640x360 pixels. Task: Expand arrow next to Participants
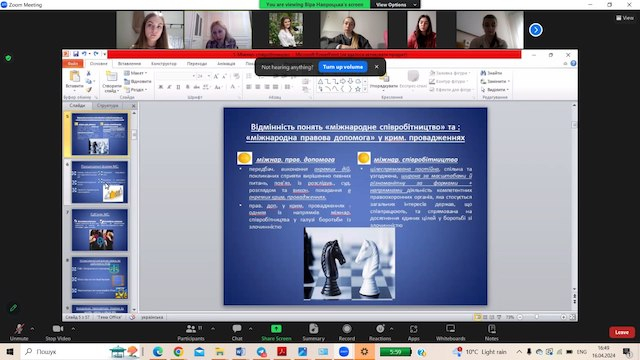pyautogui.click(x=213, y=328)
